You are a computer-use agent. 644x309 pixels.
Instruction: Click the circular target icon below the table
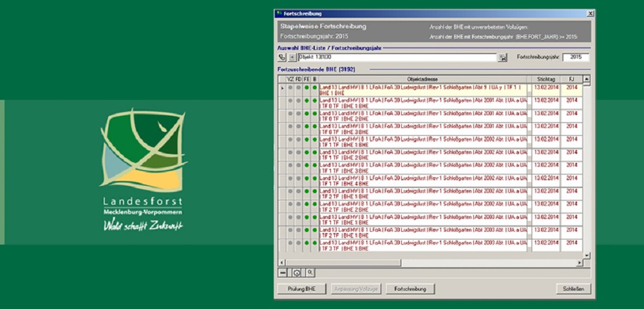coord(296,272)
